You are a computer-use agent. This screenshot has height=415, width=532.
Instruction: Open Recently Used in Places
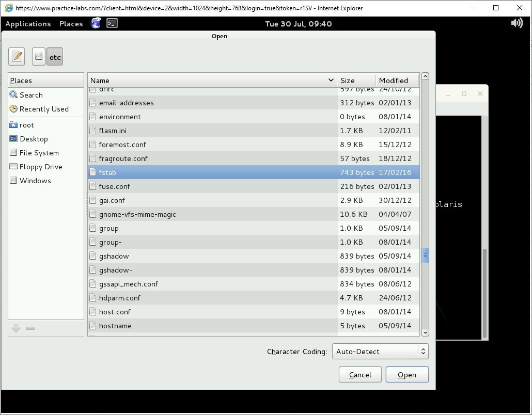tap(44, 109)
